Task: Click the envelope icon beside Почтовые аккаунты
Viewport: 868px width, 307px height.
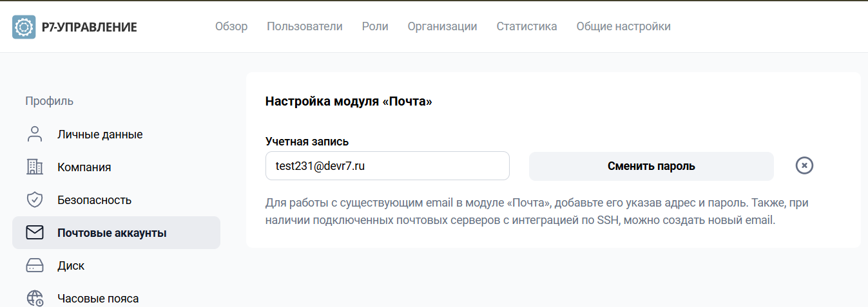Action: pyautogui.click(x=35, y=232)
